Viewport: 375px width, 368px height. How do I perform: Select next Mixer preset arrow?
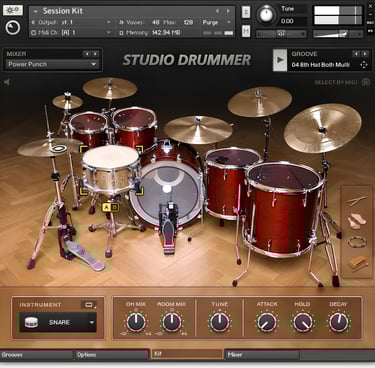click(96, 54)
